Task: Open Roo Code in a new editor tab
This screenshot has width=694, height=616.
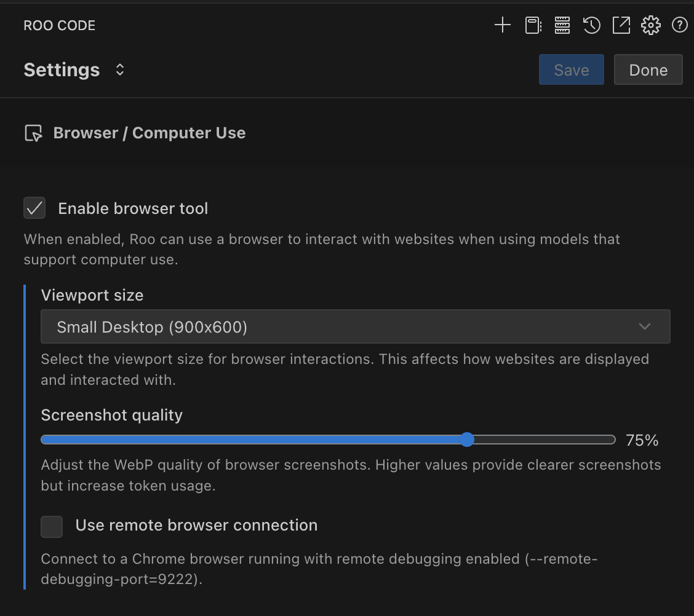Action: tap(621, 25)
